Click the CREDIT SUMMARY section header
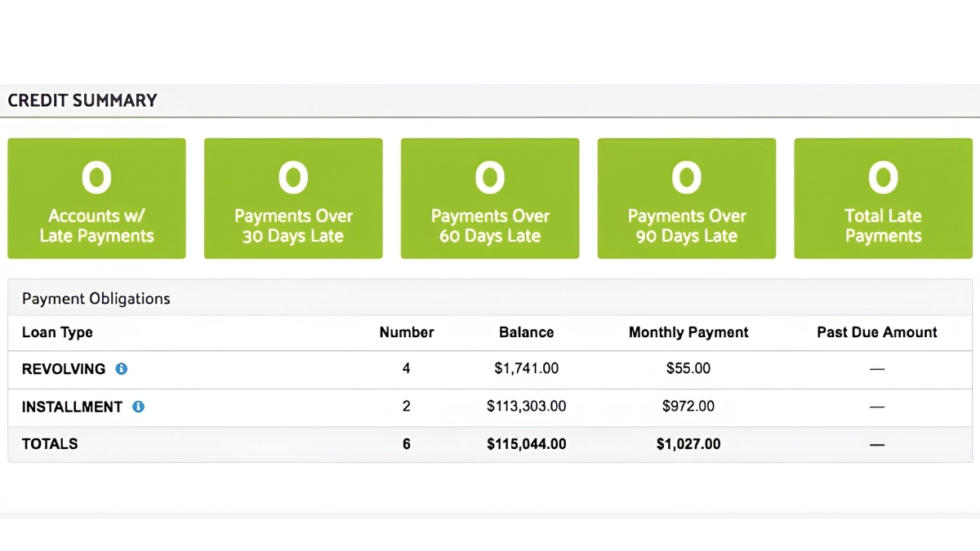 click(82, 100)
